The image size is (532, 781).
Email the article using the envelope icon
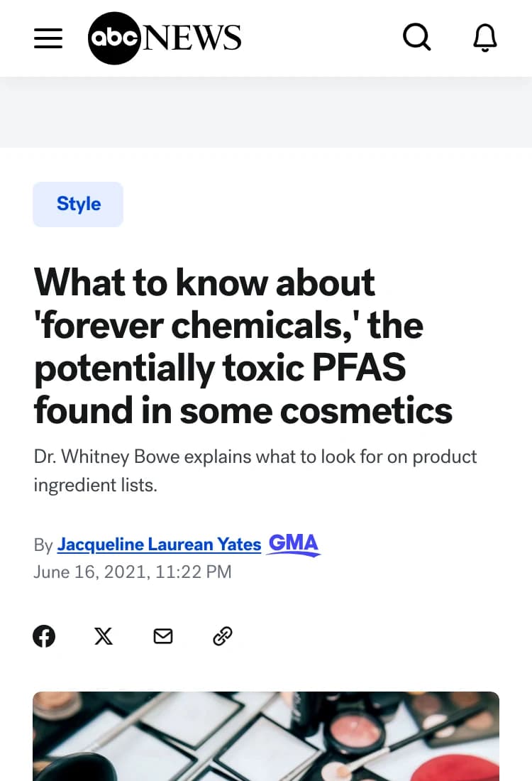[x=162, y=635]
